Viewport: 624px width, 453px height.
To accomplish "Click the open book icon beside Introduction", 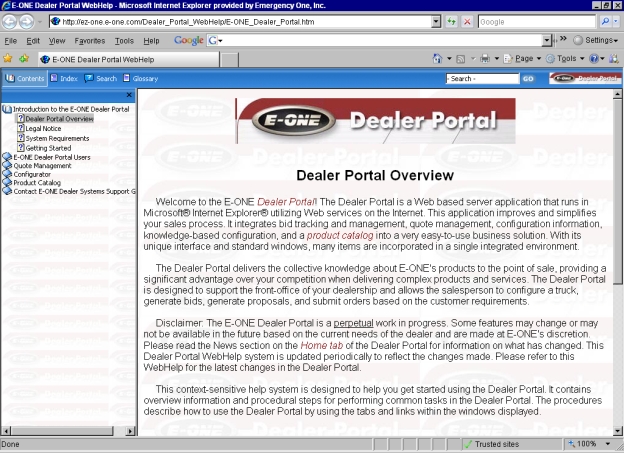I will pos(7,109).
